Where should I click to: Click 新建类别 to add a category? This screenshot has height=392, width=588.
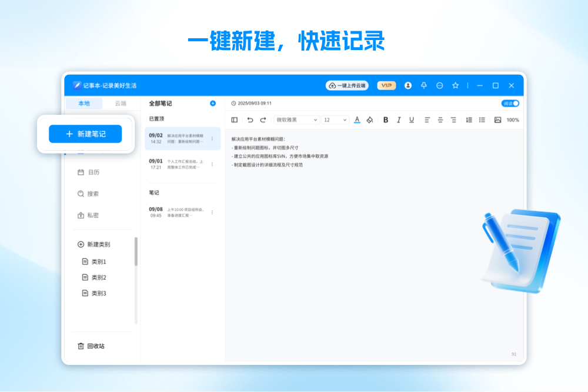tap(93, 244)
